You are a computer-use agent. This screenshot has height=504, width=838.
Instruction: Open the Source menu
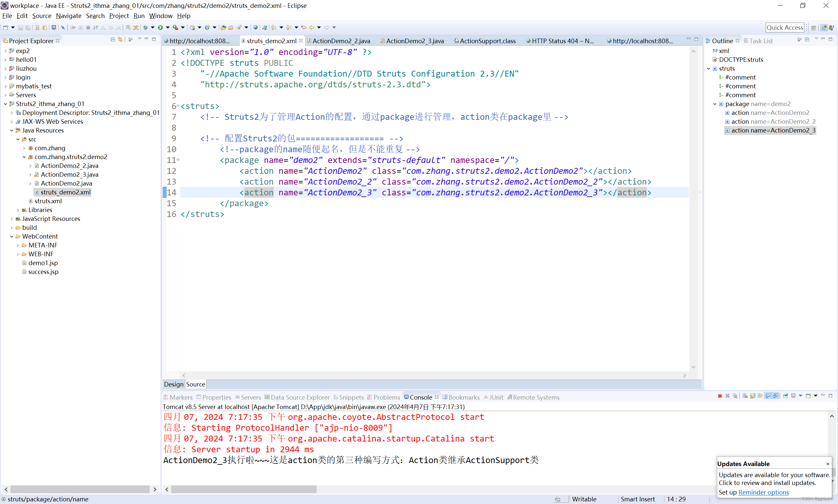42,16
